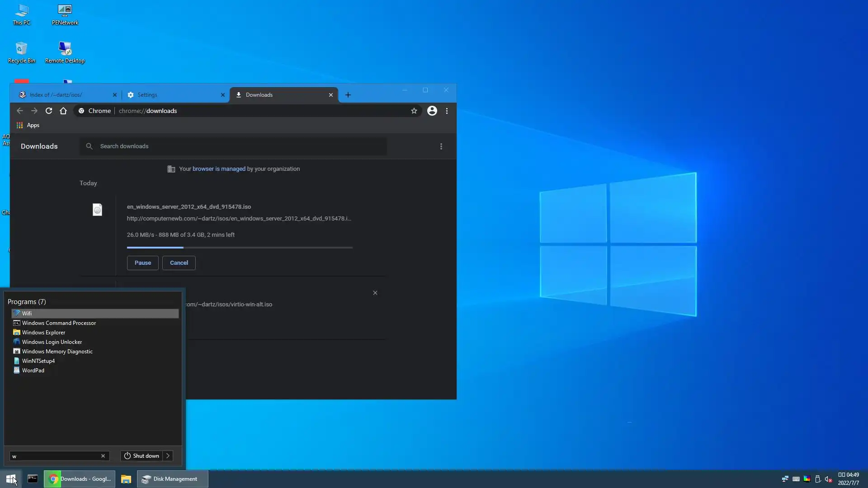Open Chrome three-dot main menu

(x=447, y=111)
